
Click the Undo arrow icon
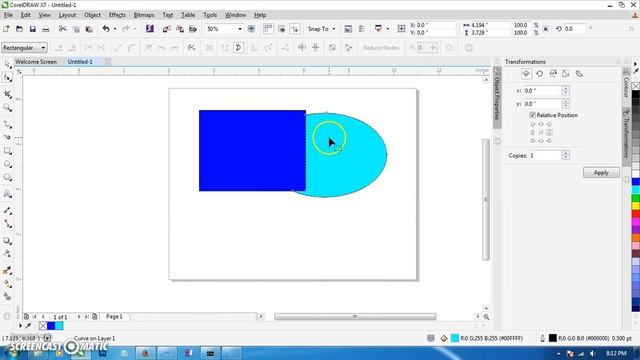(106, 29)
